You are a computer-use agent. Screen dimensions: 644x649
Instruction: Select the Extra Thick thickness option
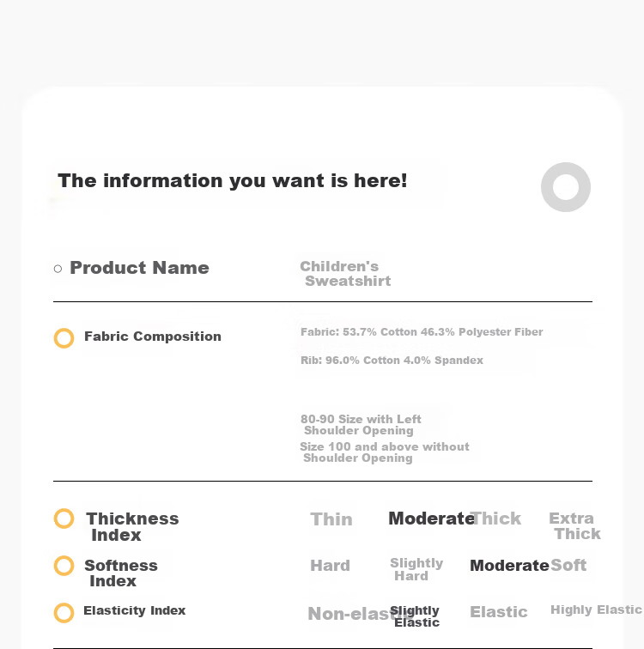pyautogui.click(x=574, y=525)
